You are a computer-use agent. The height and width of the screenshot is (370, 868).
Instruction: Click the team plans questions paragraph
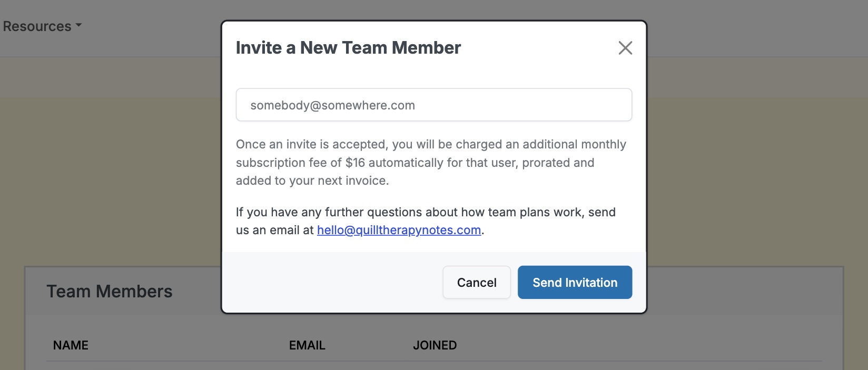(x=426, y=221)
